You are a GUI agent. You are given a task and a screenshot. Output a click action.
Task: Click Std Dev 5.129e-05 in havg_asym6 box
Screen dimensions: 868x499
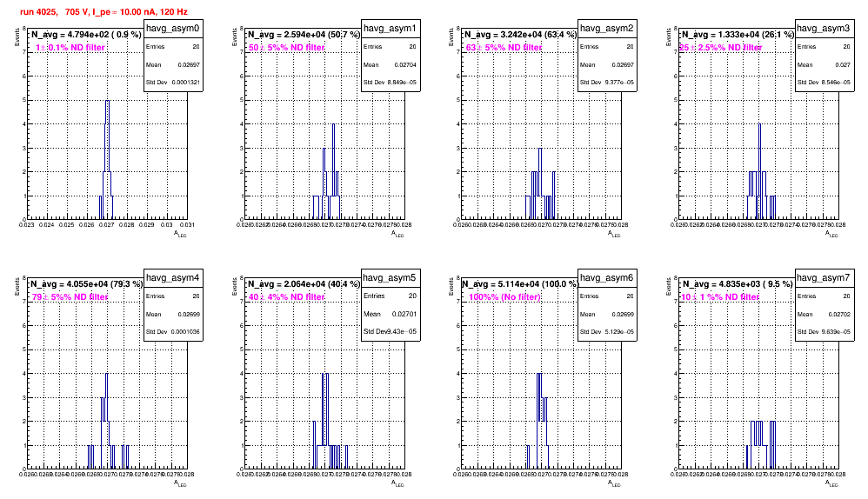coord(607,332)
